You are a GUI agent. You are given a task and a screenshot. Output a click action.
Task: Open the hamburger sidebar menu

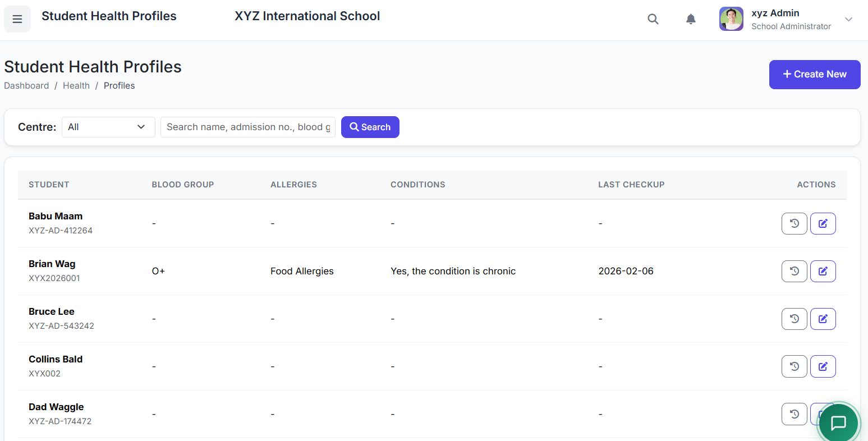[17, 19]
